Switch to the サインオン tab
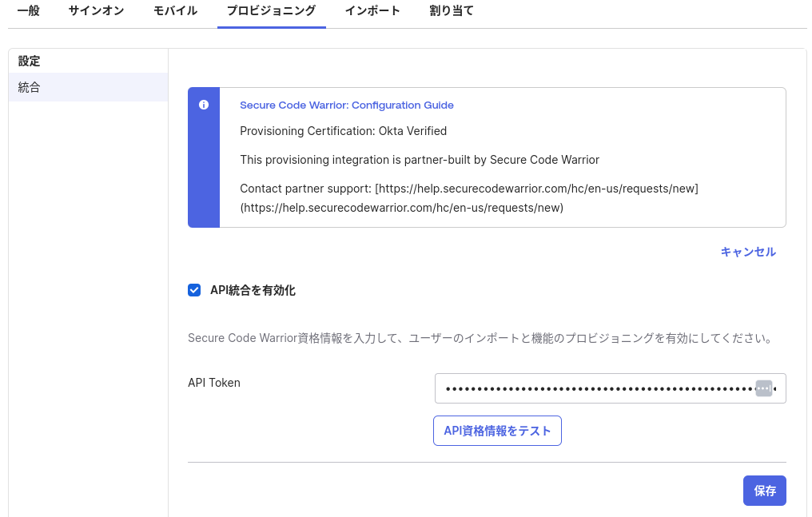812x517 pixels. (97, 11)
